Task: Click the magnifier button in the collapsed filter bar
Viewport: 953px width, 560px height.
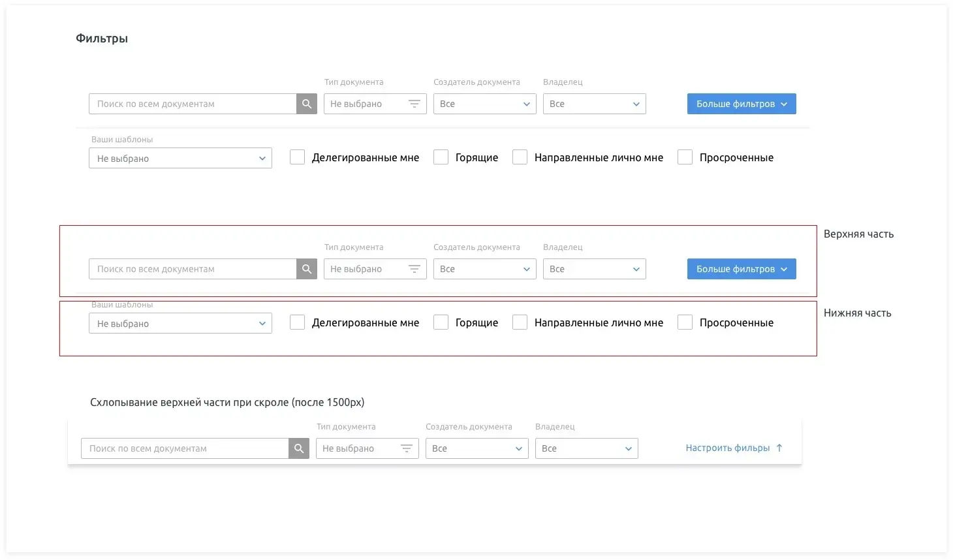Action: point(299,448)
